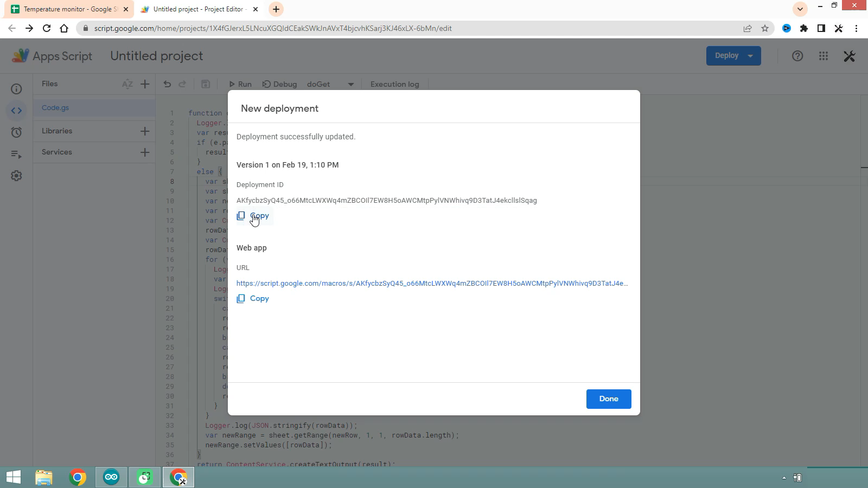Open the Executions list icon

pyautogui.click(x=16, y=155)
